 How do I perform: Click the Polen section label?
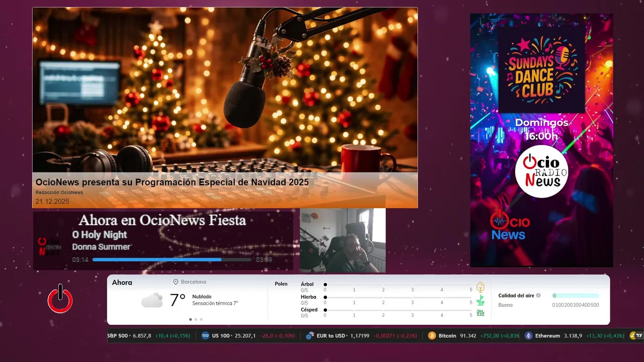[281, 284]
